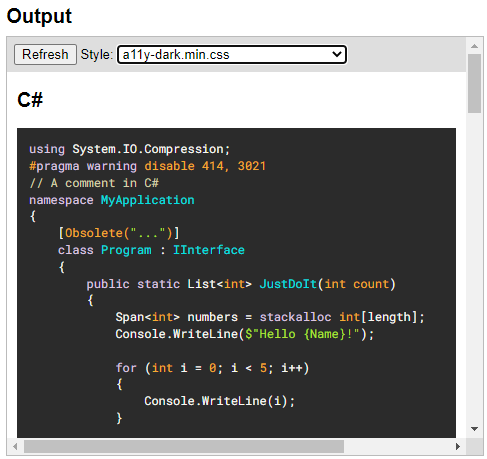The width and height of the screenshot is (487, 459).
Task: Click the C# section heading
Action: tap(30, 100)
